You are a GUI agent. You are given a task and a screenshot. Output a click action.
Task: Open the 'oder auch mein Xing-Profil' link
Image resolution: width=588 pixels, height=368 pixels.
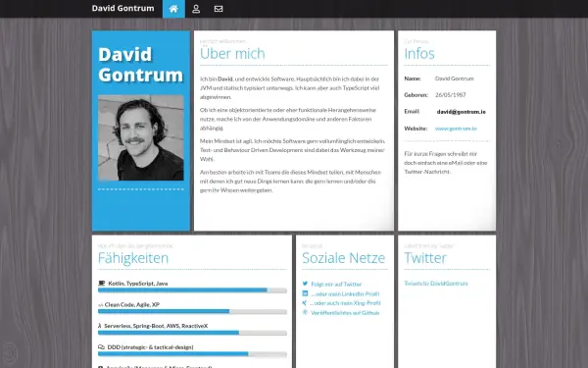tap(345, 303)
